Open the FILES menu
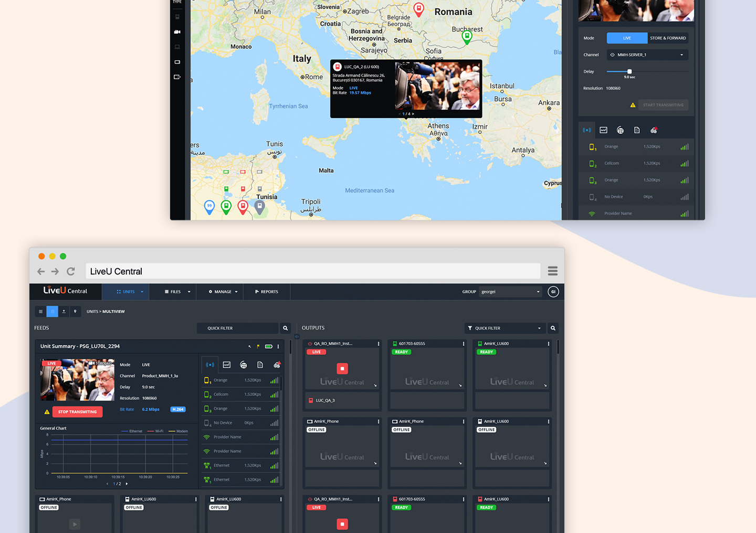The height and width of the screenshot is (533, 756). point(173,292)
